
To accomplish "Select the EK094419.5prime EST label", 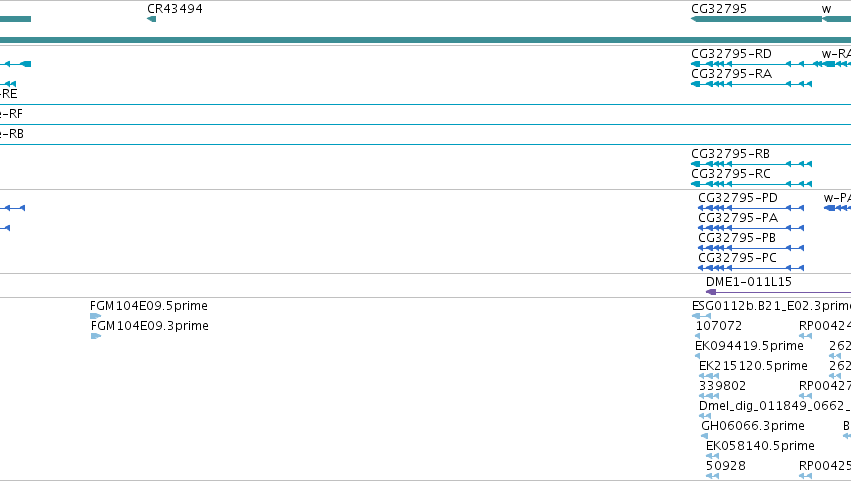I will coord(749,346).
